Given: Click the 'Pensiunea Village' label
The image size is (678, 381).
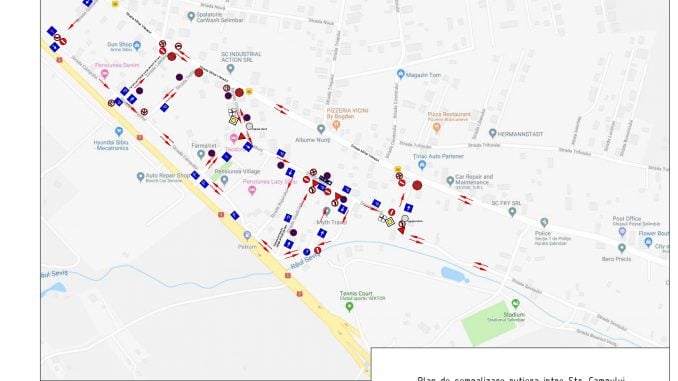Looking at the screenshot, I should (x=237, y=171).
